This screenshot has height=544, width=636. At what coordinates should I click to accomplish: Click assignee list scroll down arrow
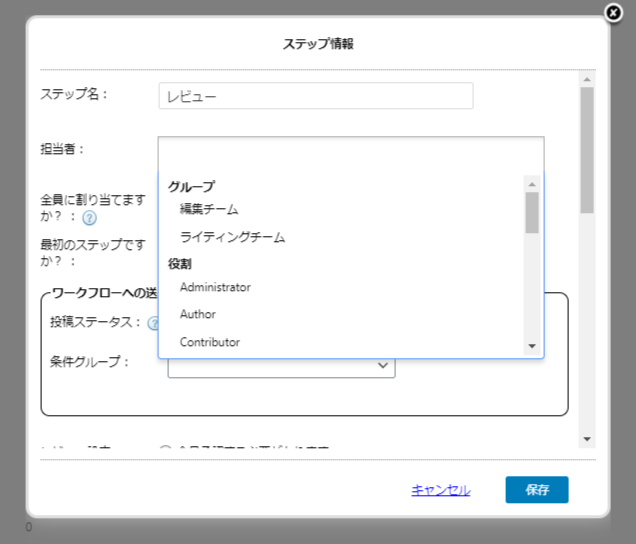(532, 346)
